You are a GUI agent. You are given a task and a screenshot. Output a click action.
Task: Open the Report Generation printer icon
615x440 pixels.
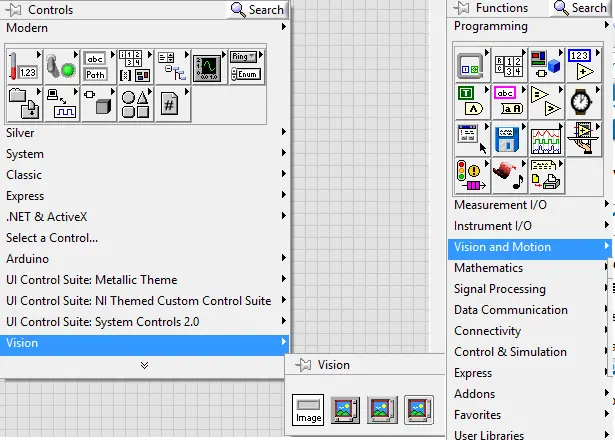coord(546,176)
